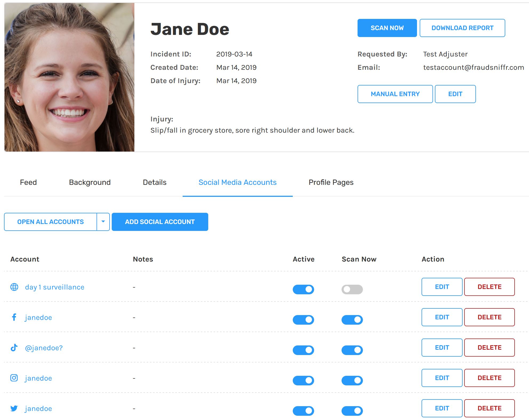Screen dimensions: 529x420
Task: Open the Instagram janedoe account link
Action: click(38, 378)
